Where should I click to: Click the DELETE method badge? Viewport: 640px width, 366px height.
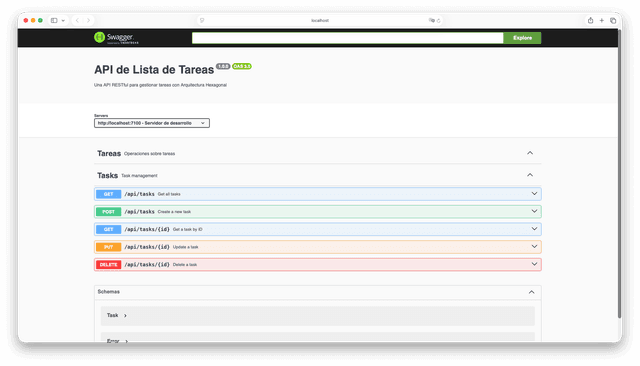click(109, 264)
